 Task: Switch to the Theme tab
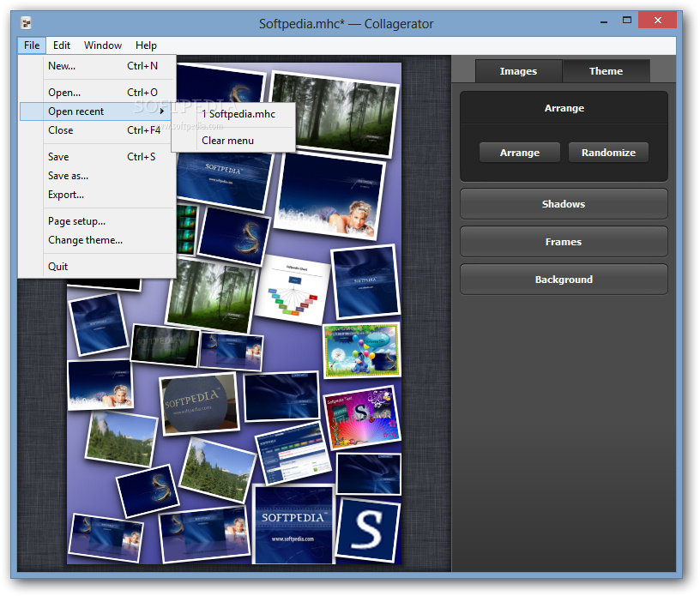[x=606, y=71]
